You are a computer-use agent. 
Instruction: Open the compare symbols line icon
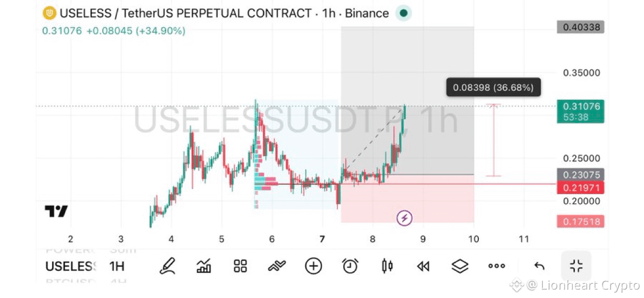277,266
